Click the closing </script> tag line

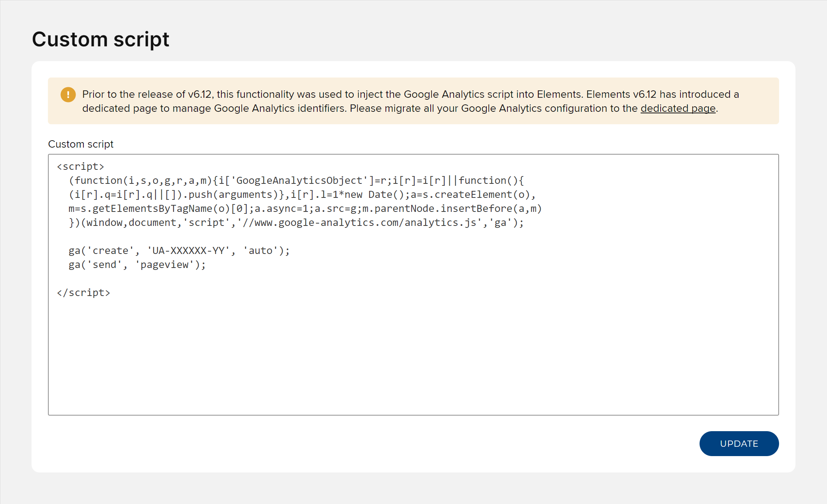pyautogui.click(x=83, y=293)
